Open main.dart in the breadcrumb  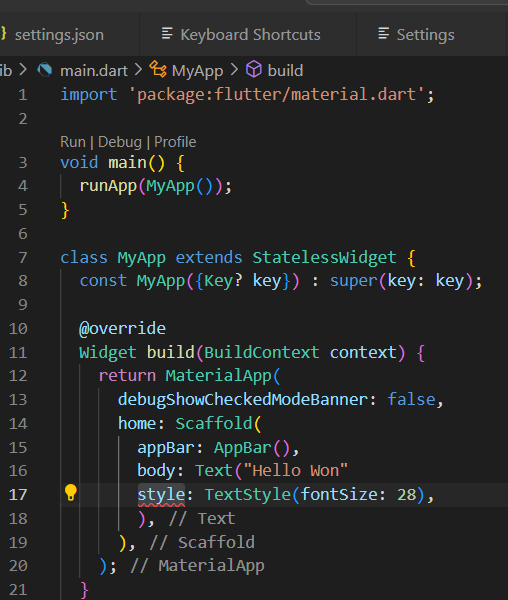(x=94, y=71)
